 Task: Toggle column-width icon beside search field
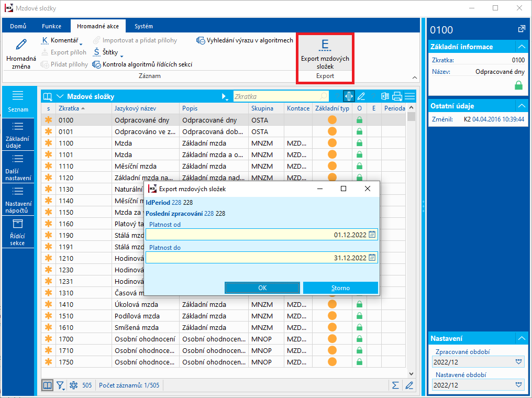tap(349, 96)
